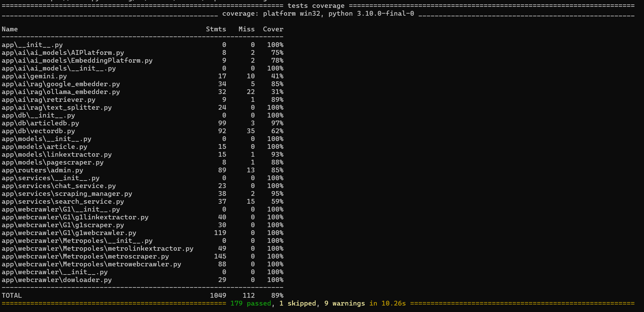Click the app\ai\rag\ollama_embedder.py path
The image size is (644, 312).
tap(61, 92)
